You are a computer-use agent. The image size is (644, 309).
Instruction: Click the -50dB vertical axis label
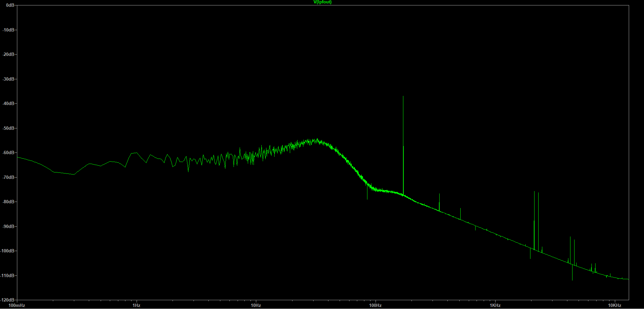pos(8,128)
